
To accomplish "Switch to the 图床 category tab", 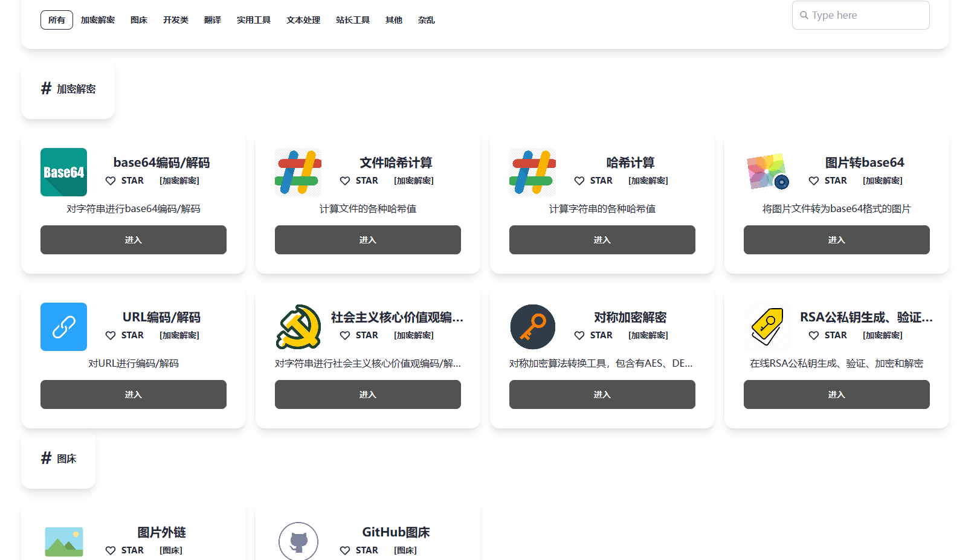I will point(138,19).
